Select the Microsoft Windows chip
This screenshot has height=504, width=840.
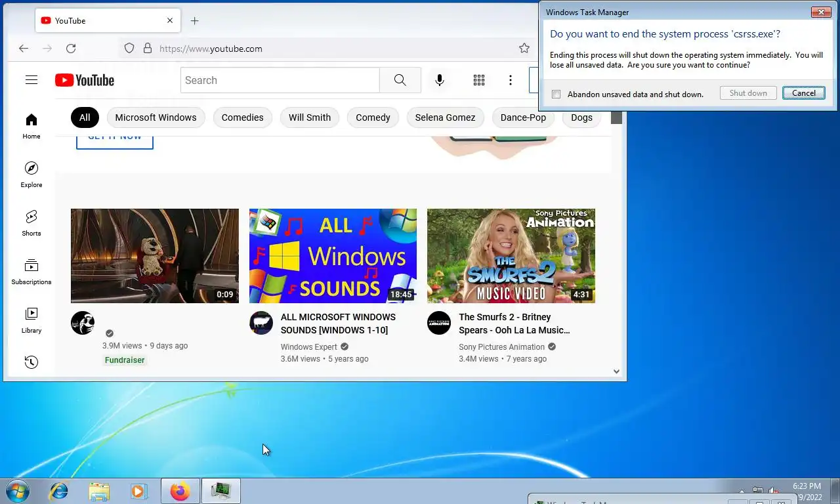(156, 117)
